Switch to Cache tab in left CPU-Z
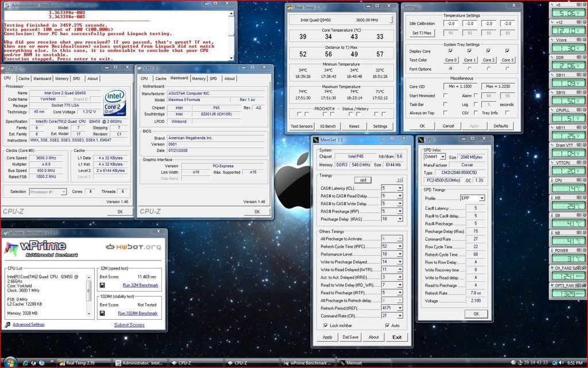 tap(24, 78)
